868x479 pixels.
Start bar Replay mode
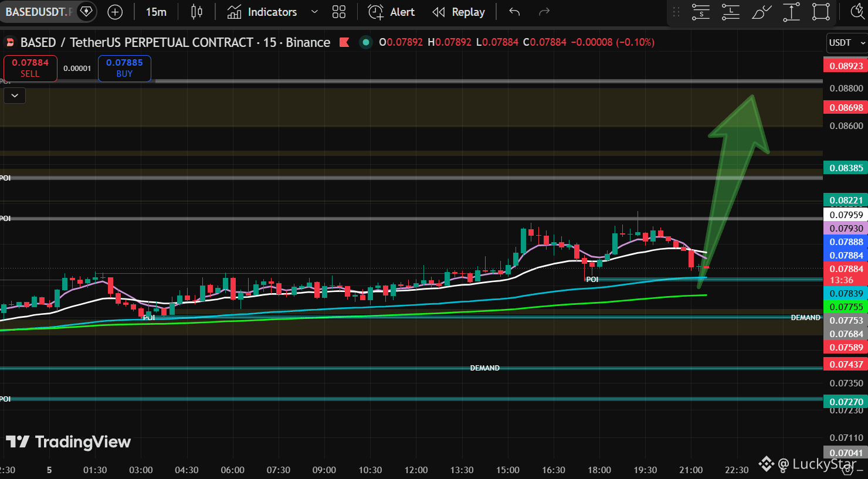click(x=459, y=12)
